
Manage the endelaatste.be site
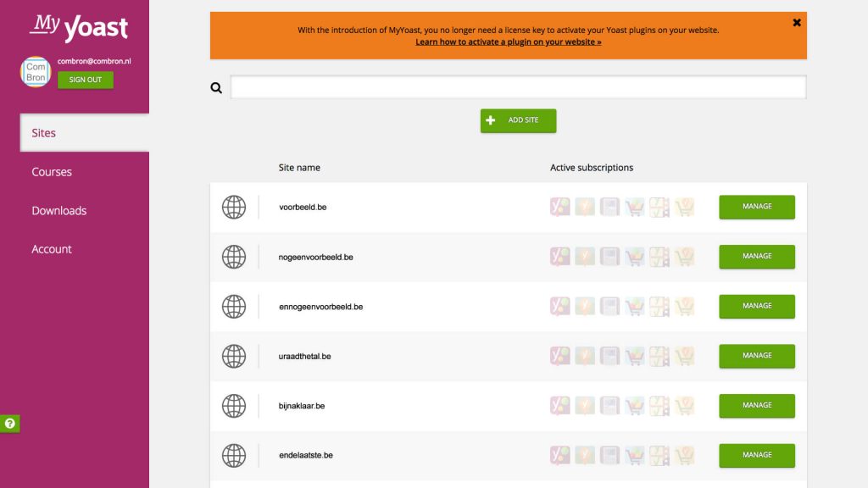pos(757,455)
